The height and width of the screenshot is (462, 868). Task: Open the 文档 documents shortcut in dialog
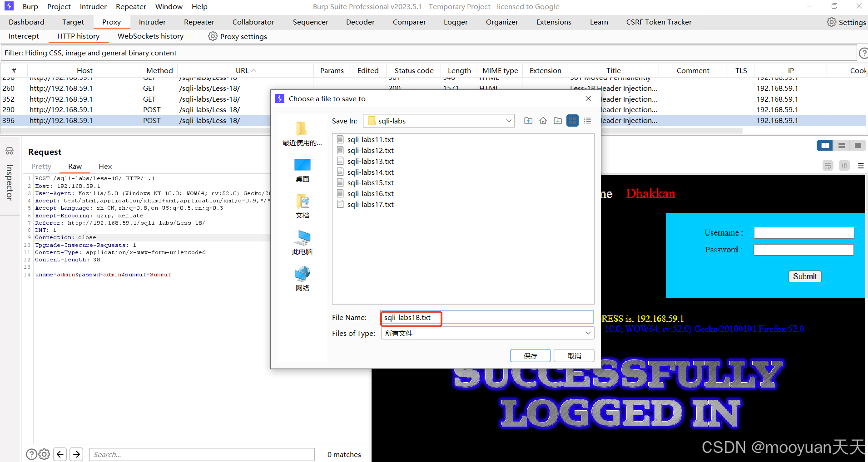tap(302, 206)
